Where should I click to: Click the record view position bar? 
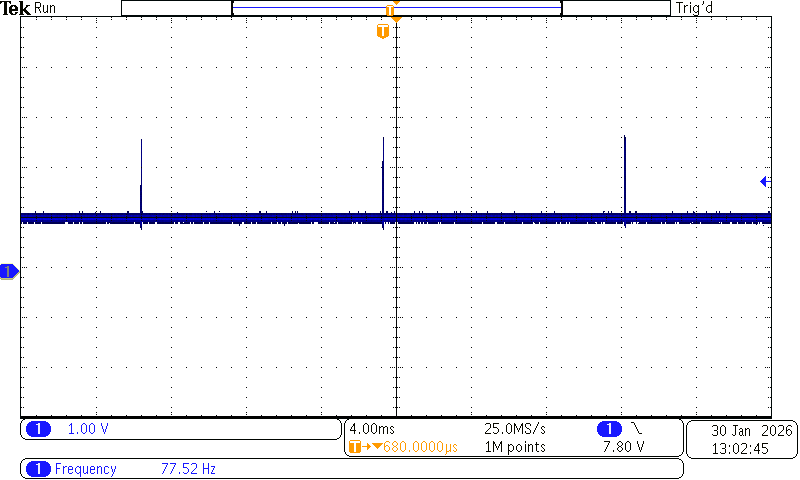(396, 8)
